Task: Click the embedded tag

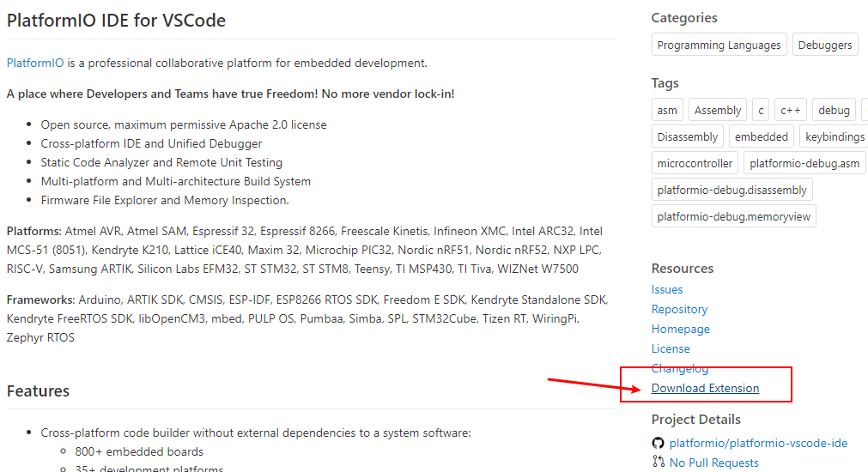Action: coord(762,136)
